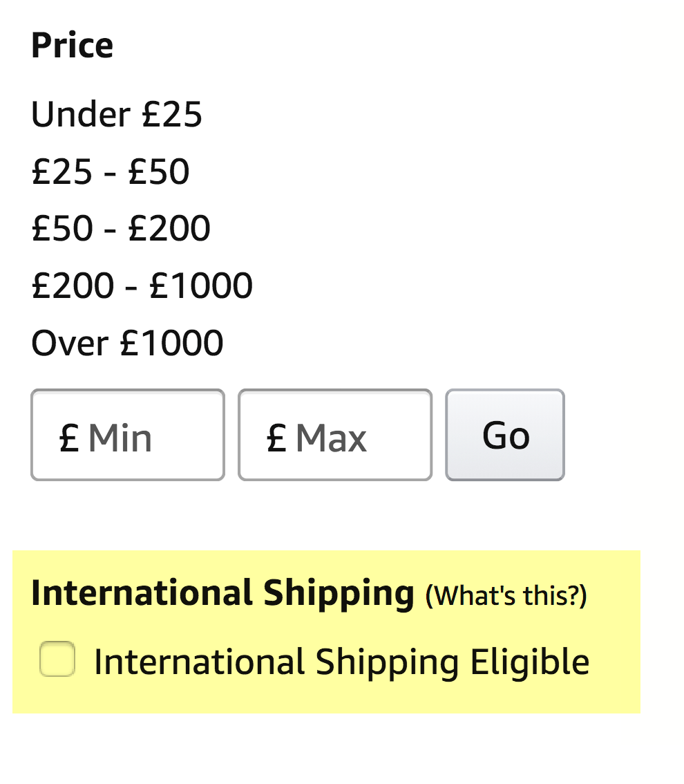
Task: Place cursor on the Max placeholder text
Action: (x=331, y=438)
